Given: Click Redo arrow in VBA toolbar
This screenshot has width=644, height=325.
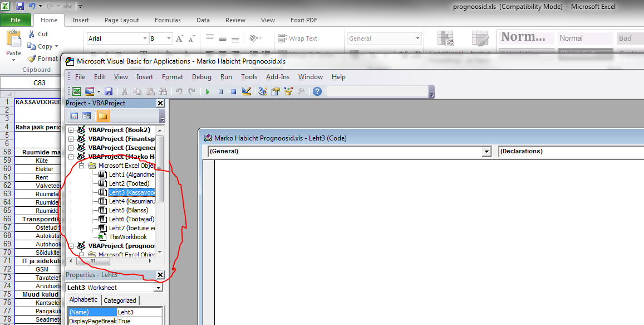Looking at the screenshot, I should (192, 91).
